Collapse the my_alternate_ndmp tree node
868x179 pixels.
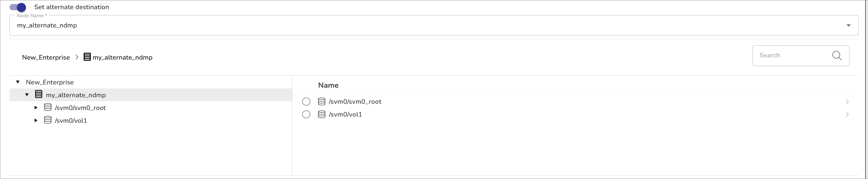27,95
